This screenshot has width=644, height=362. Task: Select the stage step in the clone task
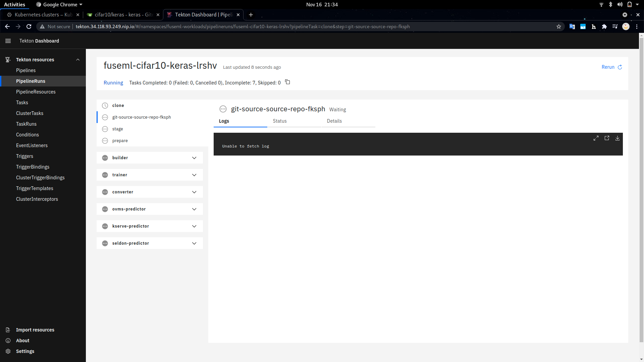tap(117, 129)
